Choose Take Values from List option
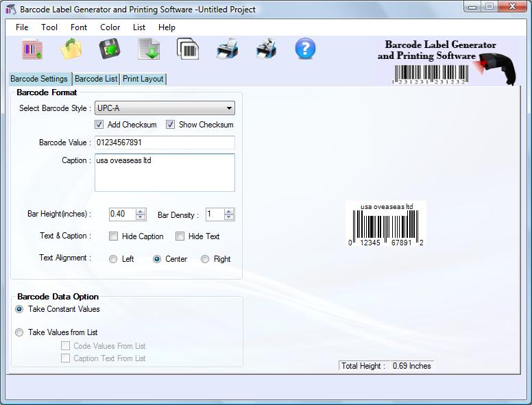This screenshot has width=532, height=405. (19, 332)
